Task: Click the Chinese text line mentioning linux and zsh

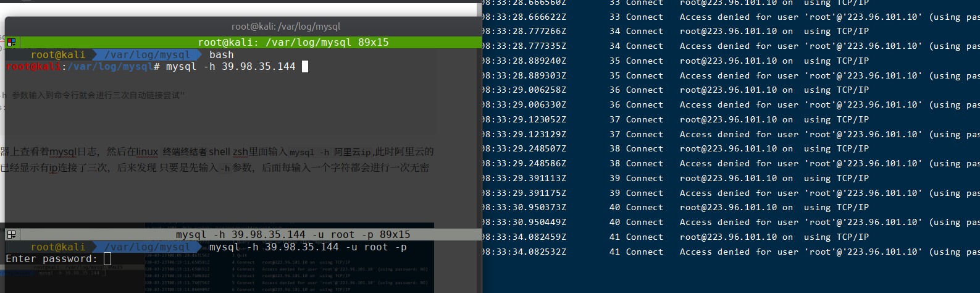Action: pos(217,152)
